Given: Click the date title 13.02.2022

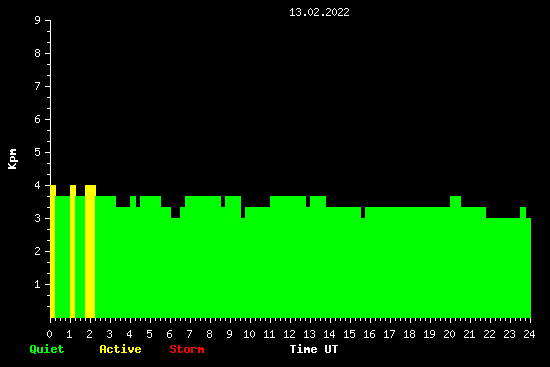Looking at the screenshot, I should coord(319,13).
